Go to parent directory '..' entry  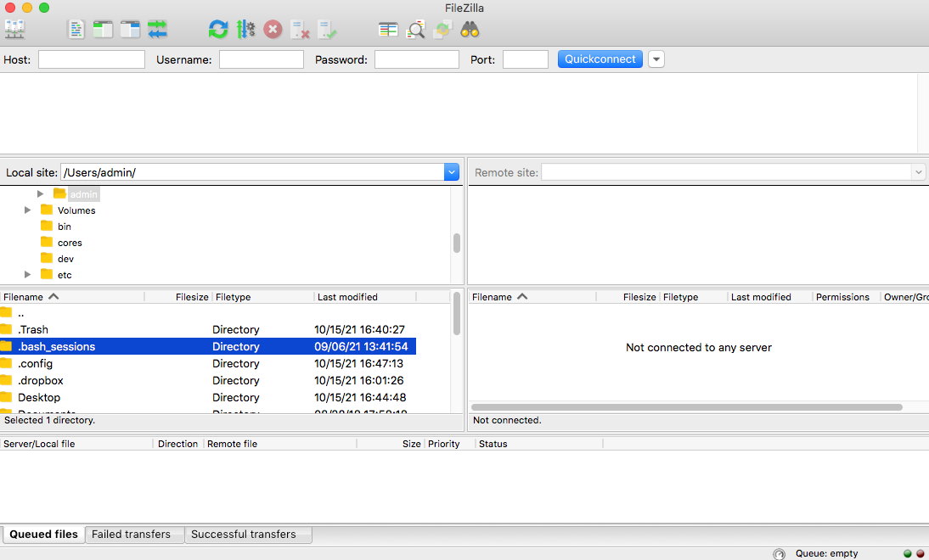click(x=208, y=312)
